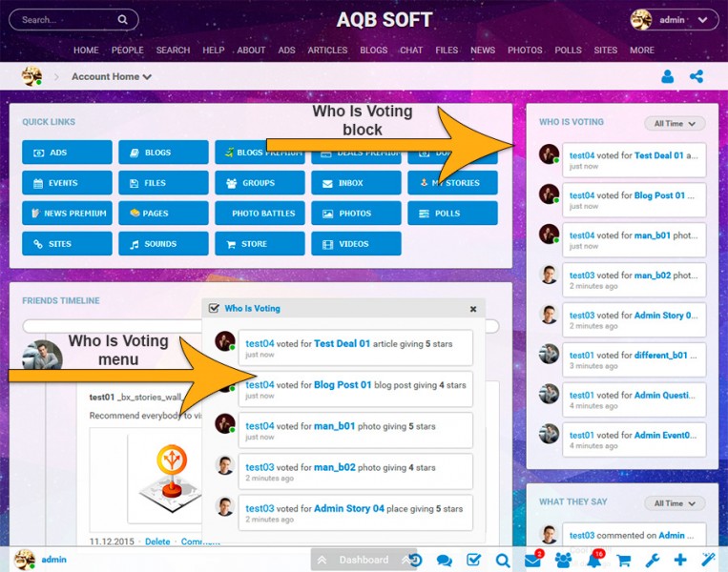Click test03 avatar beside man_b02 in right block
728x572 pixels.
pyautogui.click(x=549, y=275)
